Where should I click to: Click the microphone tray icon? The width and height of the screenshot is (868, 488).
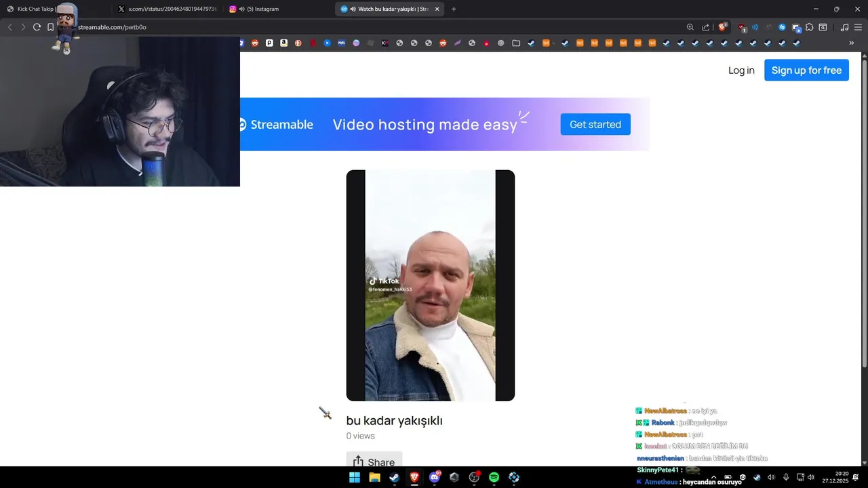(x=786, y=477)
